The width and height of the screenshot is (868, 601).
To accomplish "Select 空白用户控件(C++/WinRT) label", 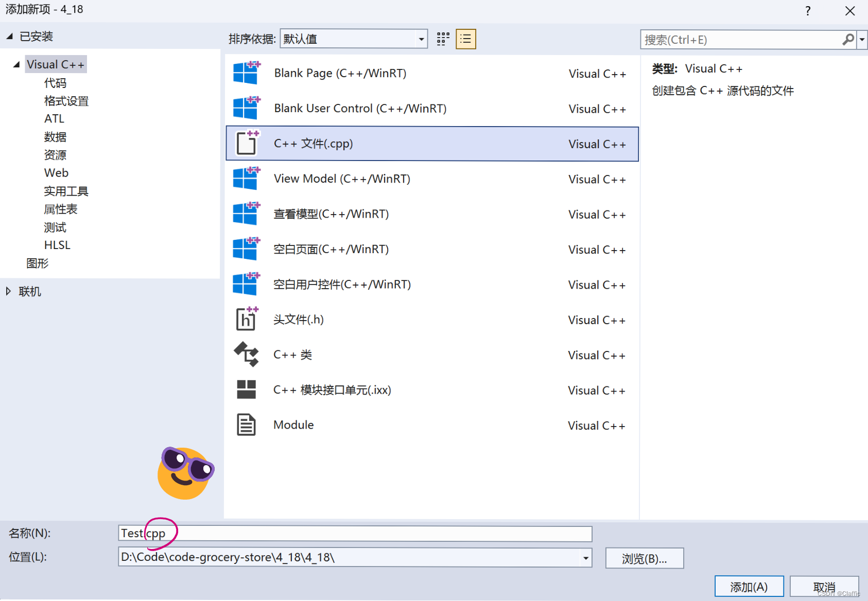I will click(x=342, y=284).
